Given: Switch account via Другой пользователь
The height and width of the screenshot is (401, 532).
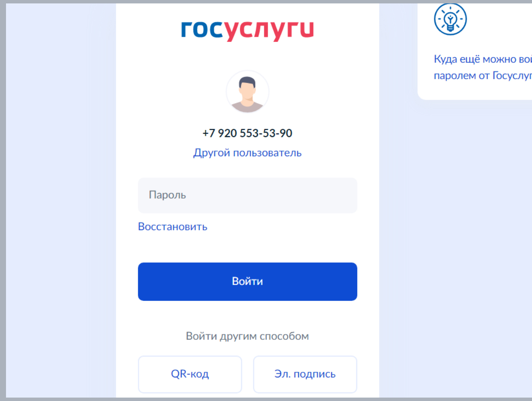Looking at the screenshot, I should [x=248, y=153].
